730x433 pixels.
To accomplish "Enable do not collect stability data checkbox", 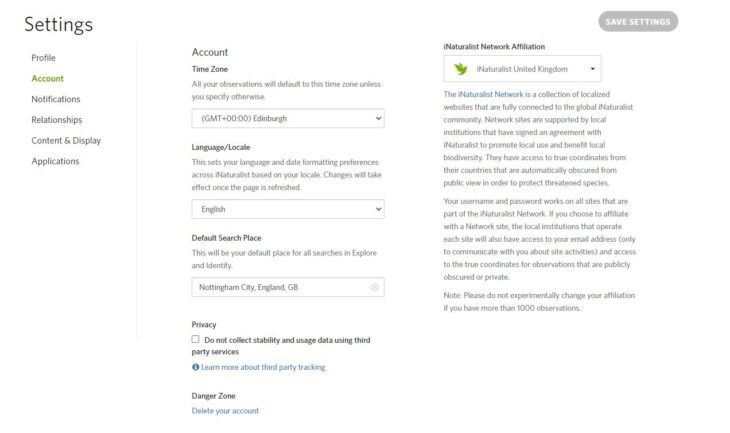I will (196, 339).
